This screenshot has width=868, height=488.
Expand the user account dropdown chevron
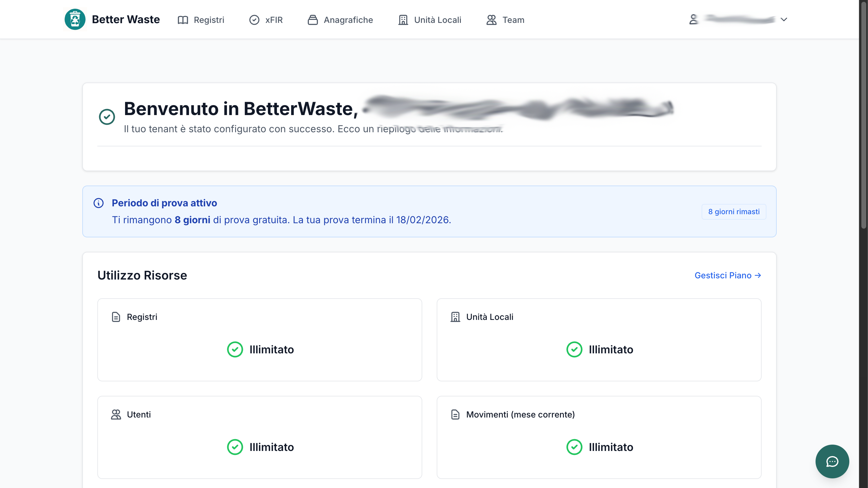pos(784,20)
